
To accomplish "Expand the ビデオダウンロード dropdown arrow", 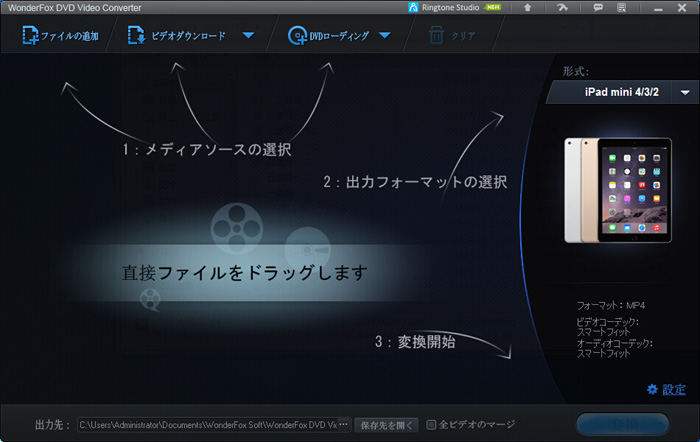I will coord(248,35).
